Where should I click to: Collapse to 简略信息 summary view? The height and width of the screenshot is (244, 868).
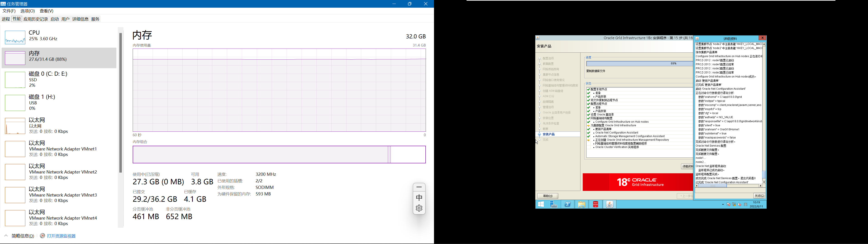[19, 236]
